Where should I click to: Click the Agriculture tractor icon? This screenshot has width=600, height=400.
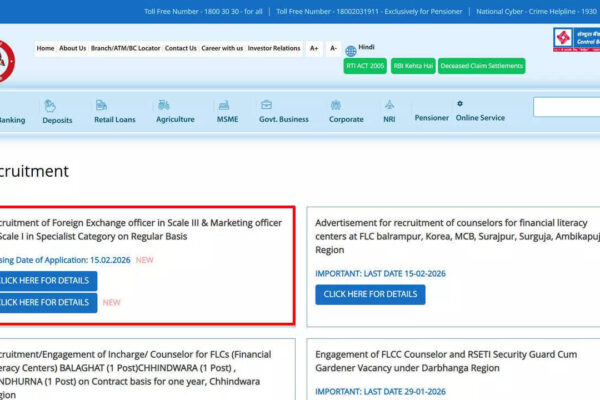tap(164, 104)
